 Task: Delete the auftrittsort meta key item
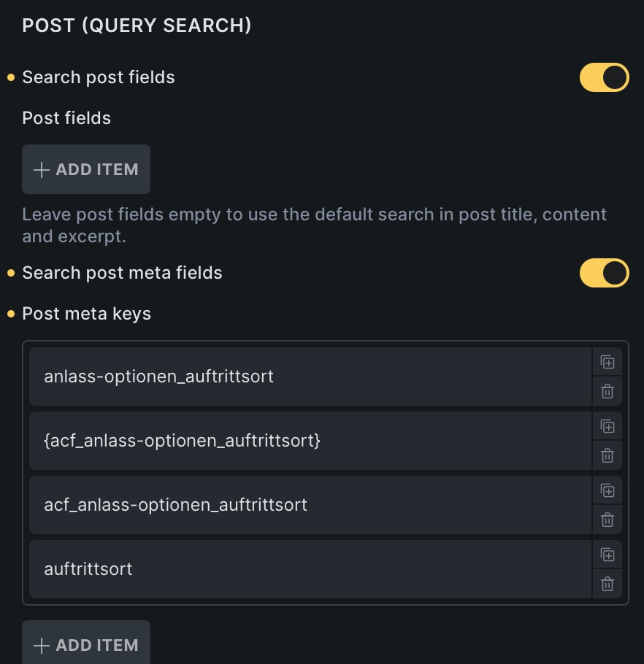tap(607, 584)
